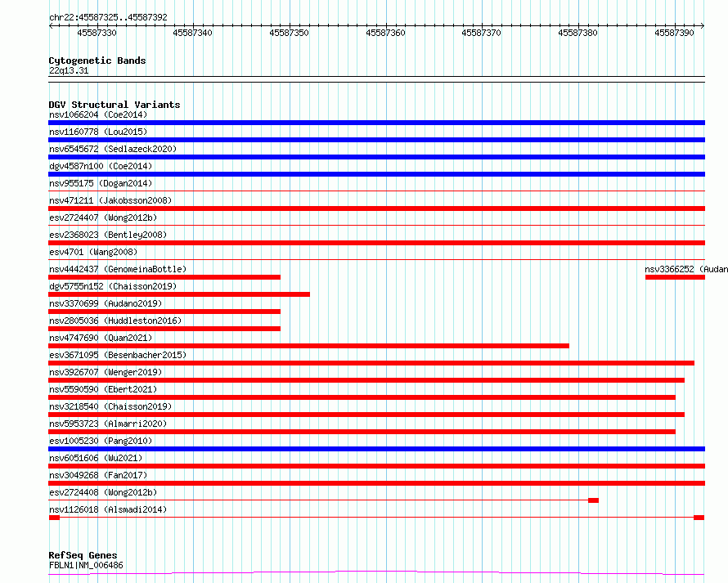Click the Cytogenetic Bands track title
This screenshot has width=728, height=583.
[x=97, y=61]
